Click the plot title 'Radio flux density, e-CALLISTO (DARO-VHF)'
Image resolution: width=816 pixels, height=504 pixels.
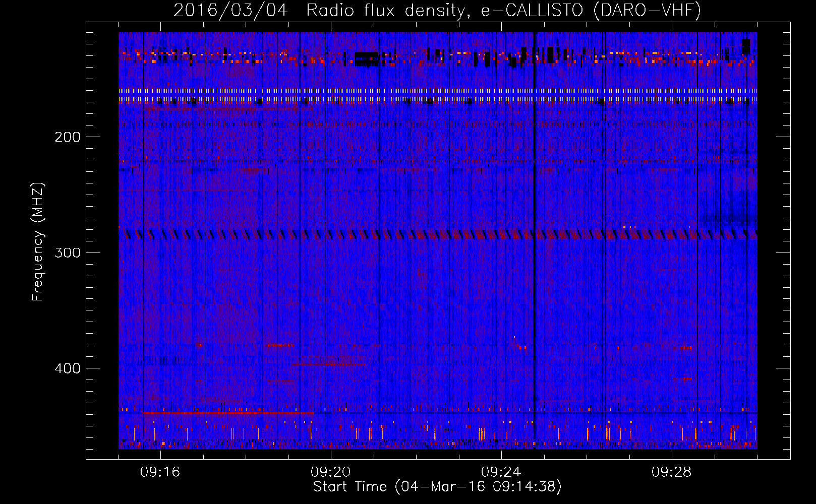coord(503,11)
